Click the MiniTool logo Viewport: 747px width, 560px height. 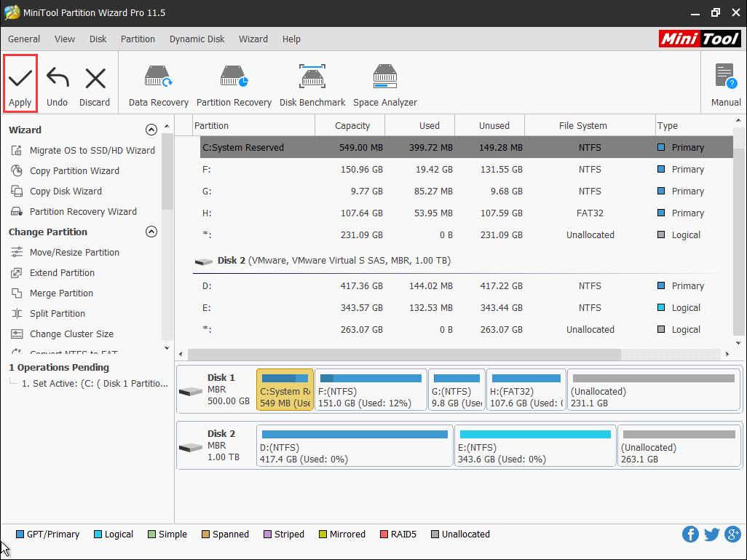700,39
